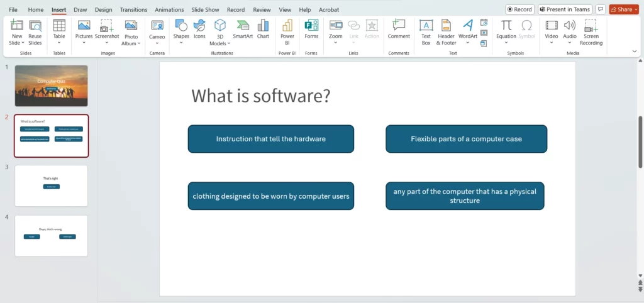
Task: Click the "Flexible parts of a computer case" answer
Action: point(466,139)
